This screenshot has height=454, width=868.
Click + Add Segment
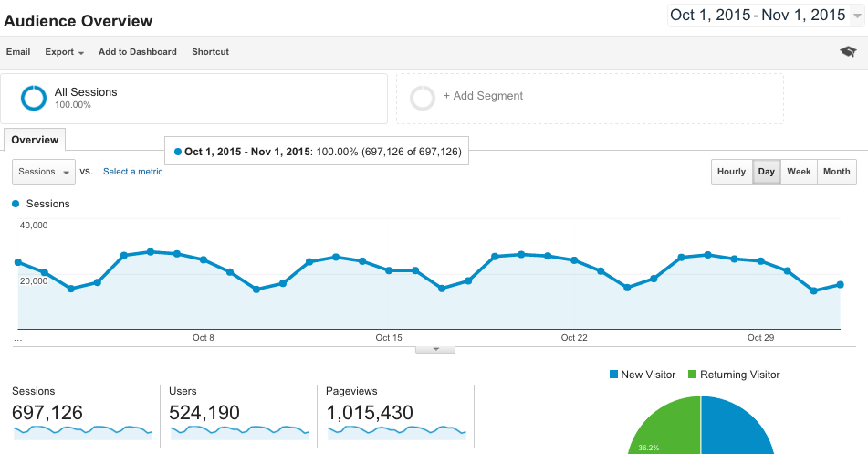[483, 96]
